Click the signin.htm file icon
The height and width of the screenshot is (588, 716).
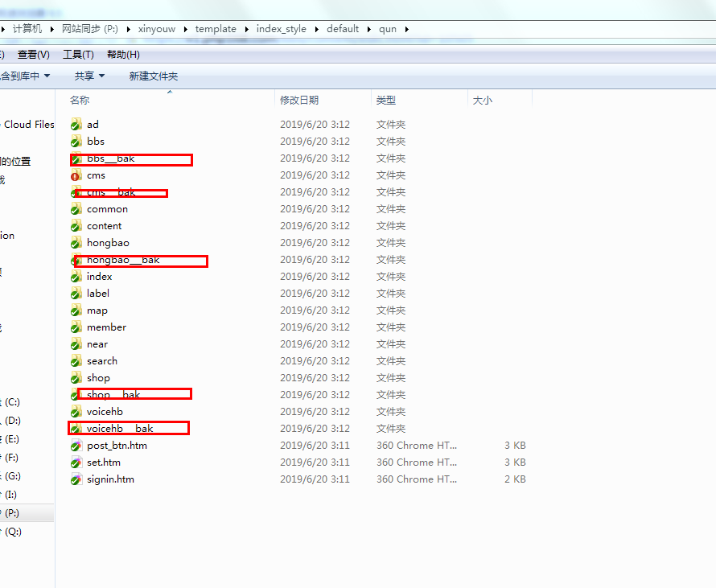point(76,479)
